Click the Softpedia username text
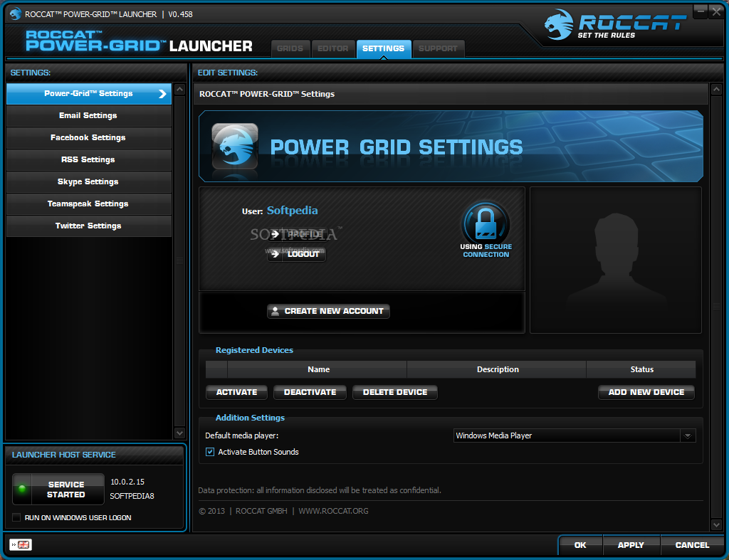 293,211
